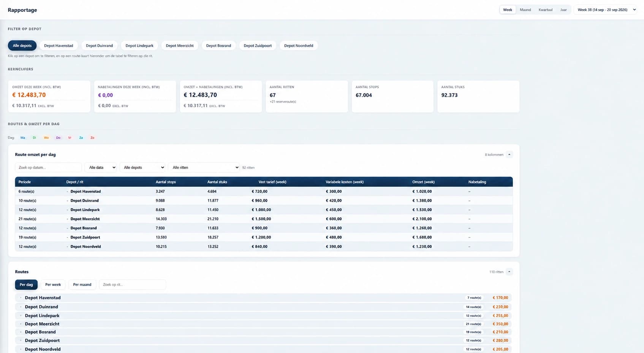Filter on Depot Lindepark chip
The width and height of the screenshot is (644, 353).
click(139, 46)
